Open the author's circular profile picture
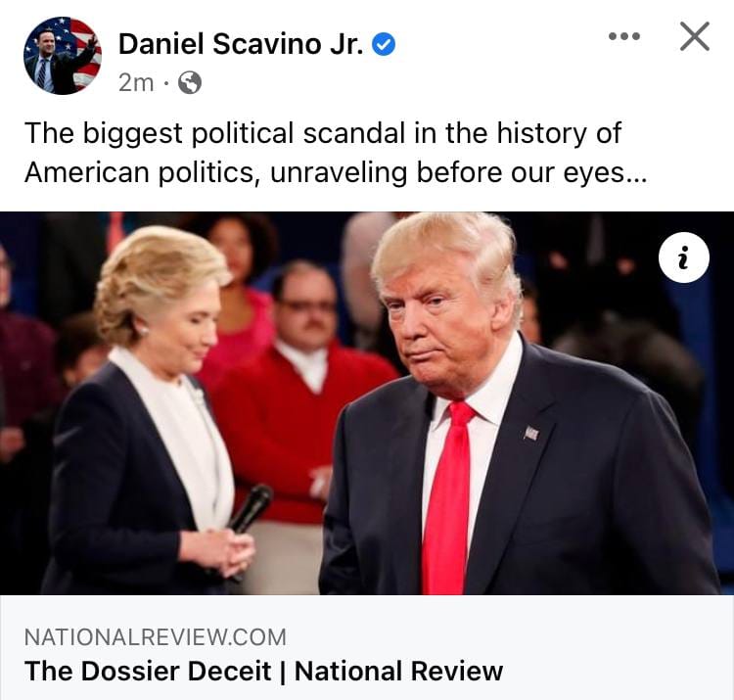Screen dimensions: 734x700 (63, 56)
